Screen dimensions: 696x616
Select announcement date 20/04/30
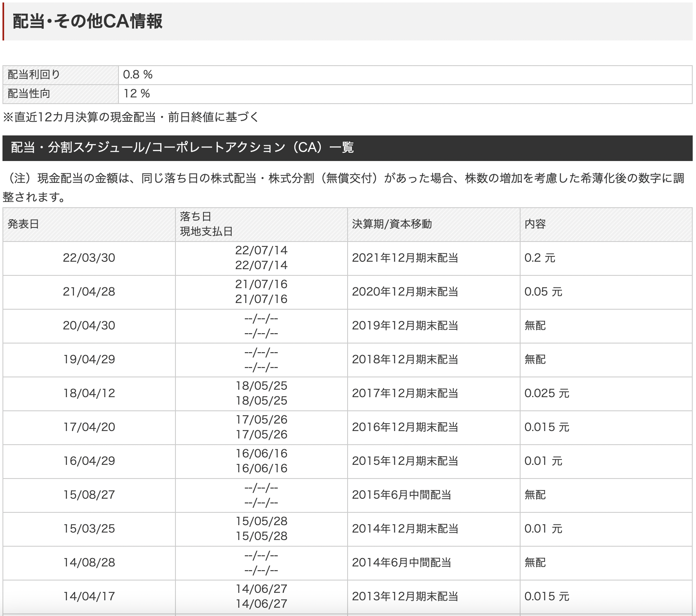(89, 326)
